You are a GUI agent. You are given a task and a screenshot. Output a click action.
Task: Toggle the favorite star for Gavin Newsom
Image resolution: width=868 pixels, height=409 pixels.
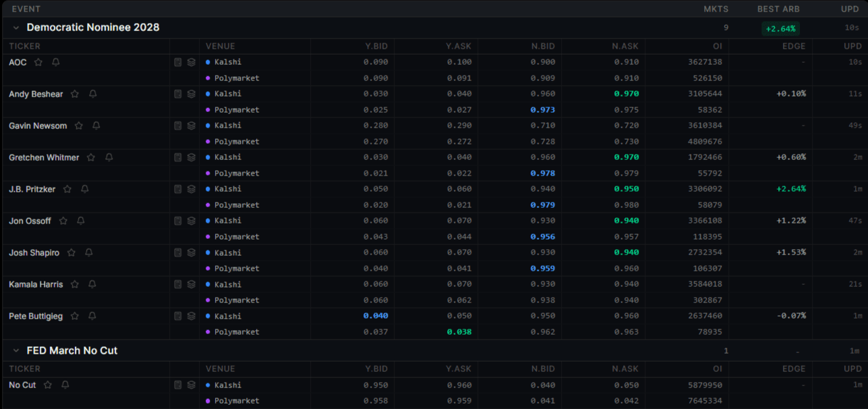pos(79,126)
